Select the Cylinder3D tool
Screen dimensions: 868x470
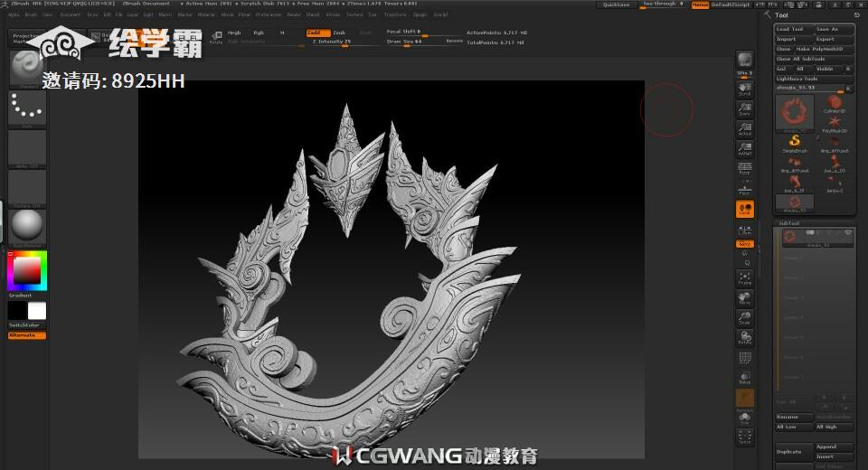point(835,104)
